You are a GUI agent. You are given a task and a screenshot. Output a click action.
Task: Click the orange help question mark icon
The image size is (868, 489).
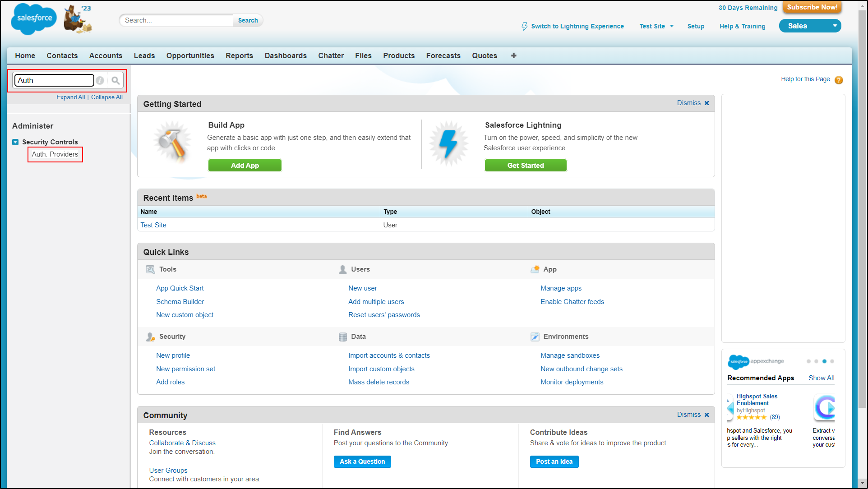839,80
